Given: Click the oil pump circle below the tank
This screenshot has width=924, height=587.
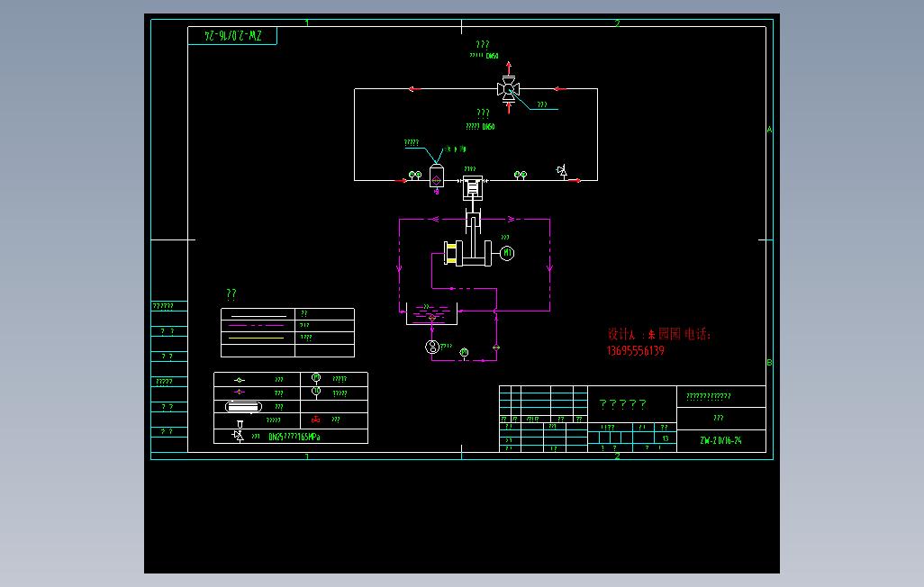Looking at the screenshot, I should [x=432, y=348].
